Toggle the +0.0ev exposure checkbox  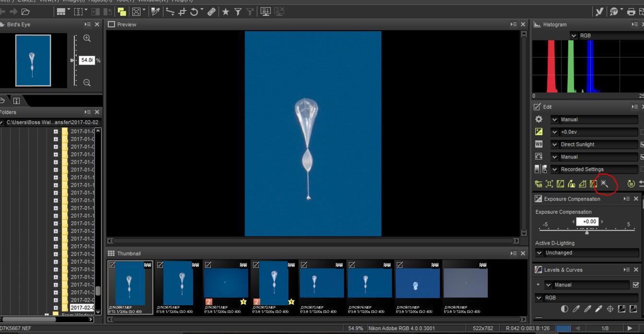pos(642,132)
